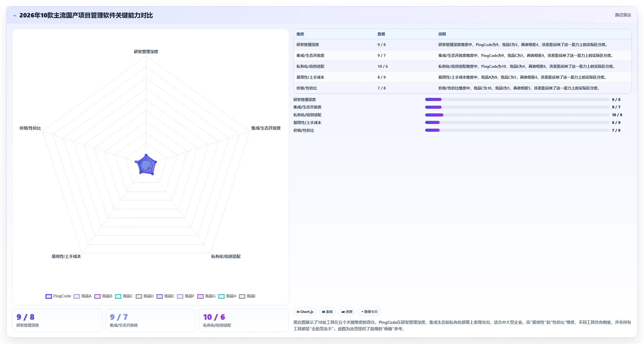The width and height of the screenshot is (644, 344).
Task: Click the Chart.js tag chip
Action: 305,312
